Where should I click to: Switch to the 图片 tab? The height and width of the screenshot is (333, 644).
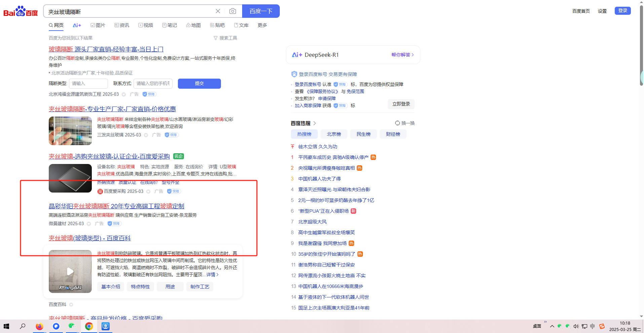click(98, 25)
